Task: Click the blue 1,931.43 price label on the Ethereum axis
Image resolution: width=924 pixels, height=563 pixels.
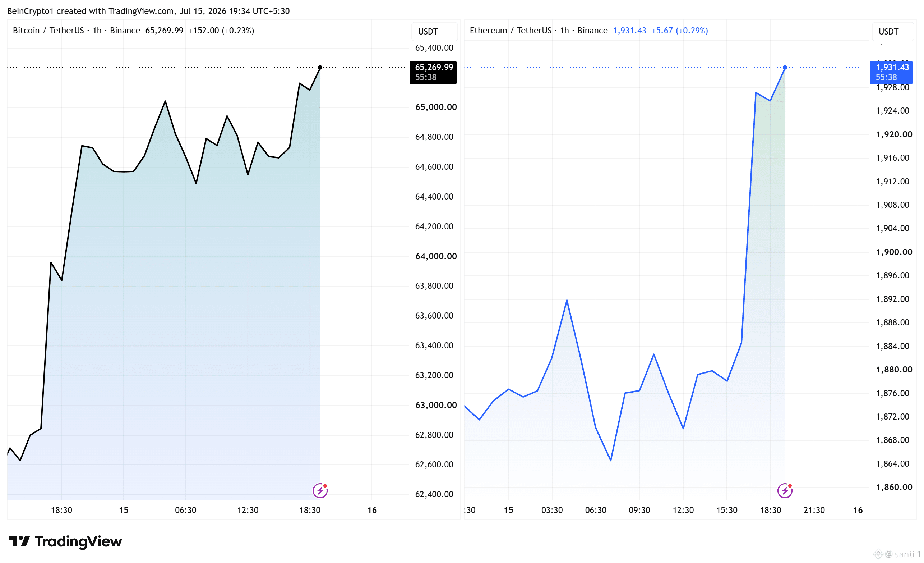Action: click(x=891, y=72)
